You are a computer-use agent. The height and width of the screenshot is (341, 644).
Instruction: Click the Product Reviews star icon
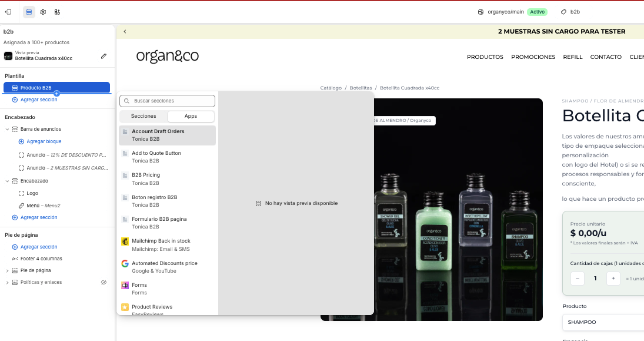(x=125, y=307)
